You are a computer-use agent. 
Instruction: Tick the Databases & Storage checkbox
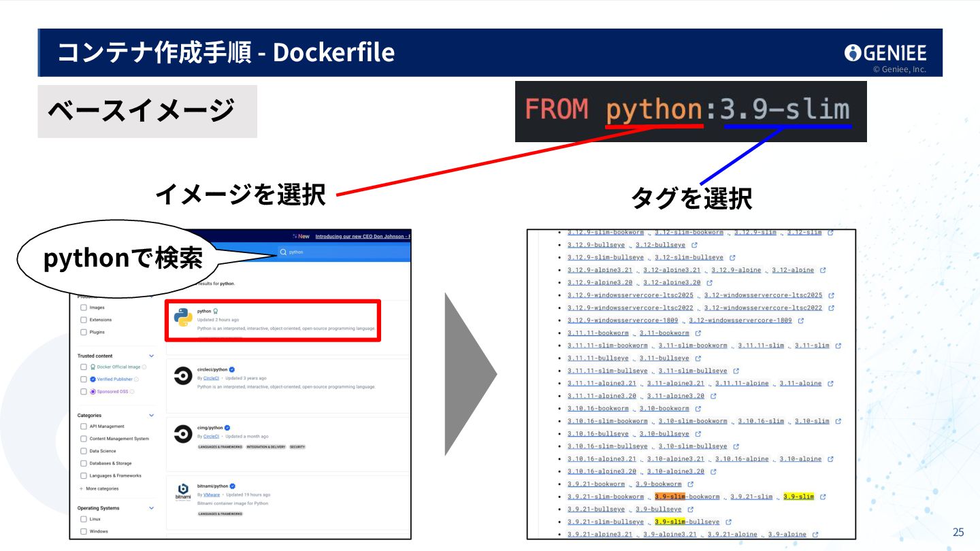click(84, 463)
